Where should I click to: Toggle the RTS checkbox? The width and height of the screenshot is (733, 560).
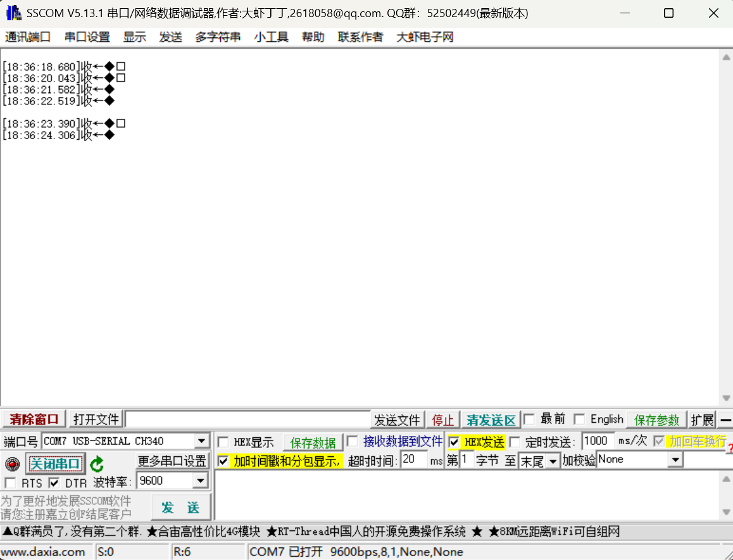pos(10,483)
